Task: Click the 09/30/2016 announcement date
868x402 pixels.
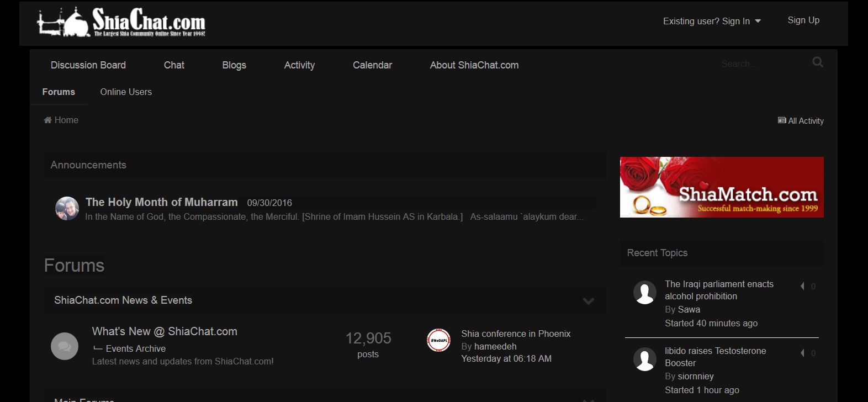Action: [269, 203]
